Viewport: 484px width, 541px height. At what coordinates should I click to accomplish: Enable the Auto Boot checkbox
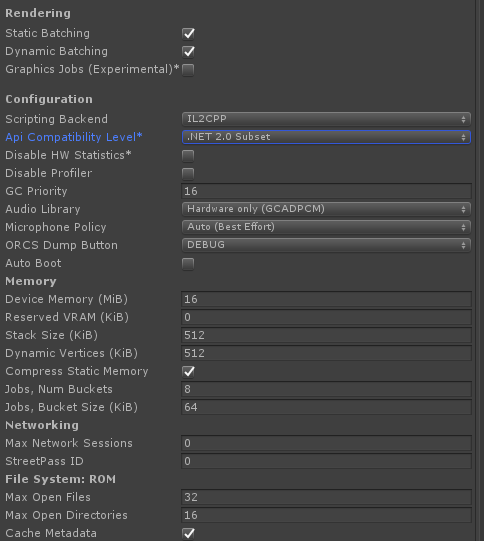tap(188, 264)
